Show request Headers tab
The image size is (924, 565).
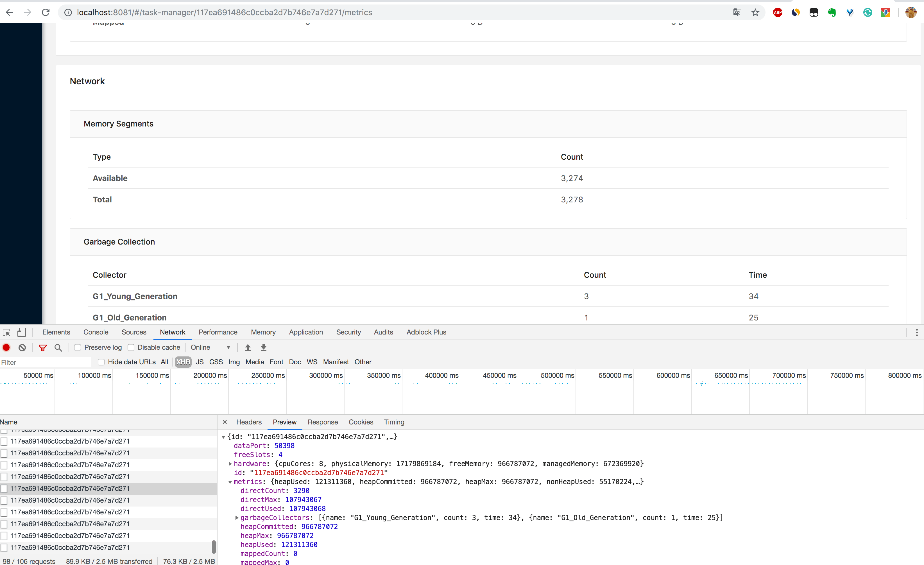249,422
